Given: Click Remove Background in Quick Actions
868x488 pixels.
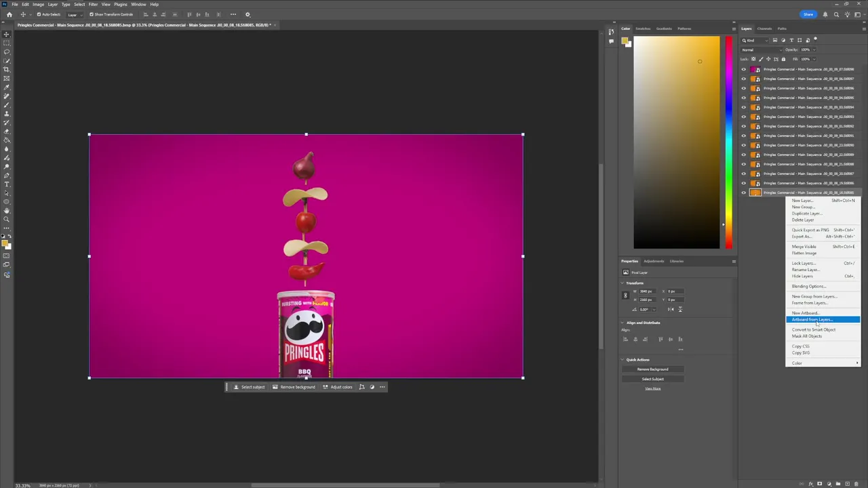Looking at the screenshot, I should [x=652, y=369].
